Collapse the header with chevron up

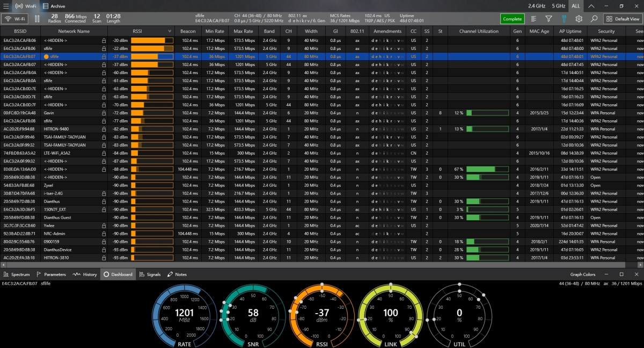pos(591,6)
